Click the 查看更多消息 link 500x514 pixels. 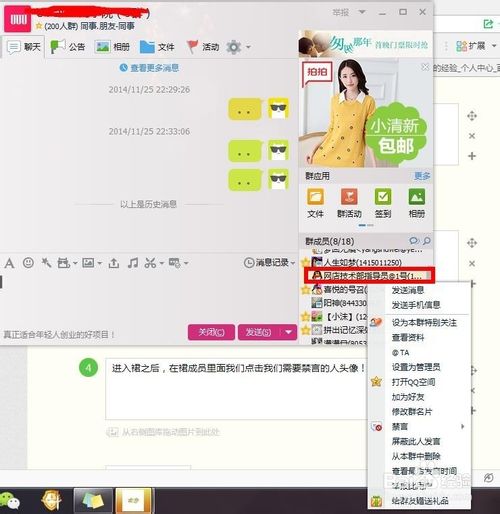[x=149, y=68]
